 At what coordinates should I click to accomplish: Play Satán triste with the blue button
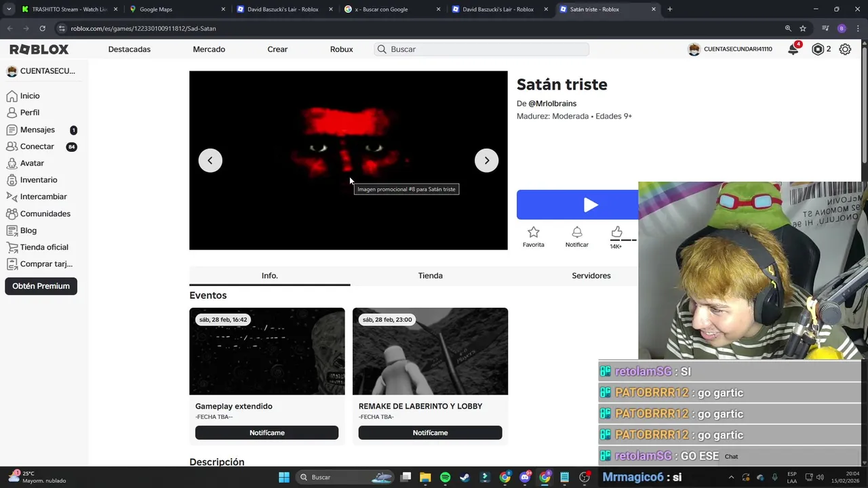coord(578,205)
